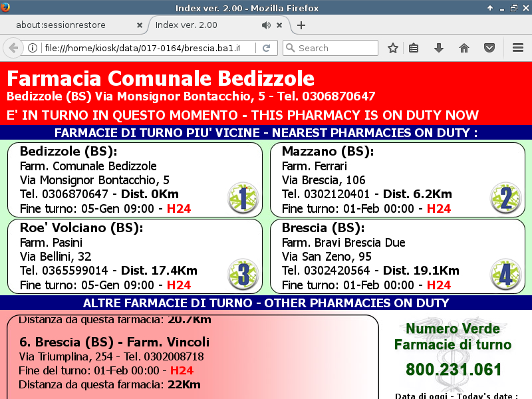532x399 pixels.
Task: Click the Firefox back arrow button
Action: tap(13, 48)
